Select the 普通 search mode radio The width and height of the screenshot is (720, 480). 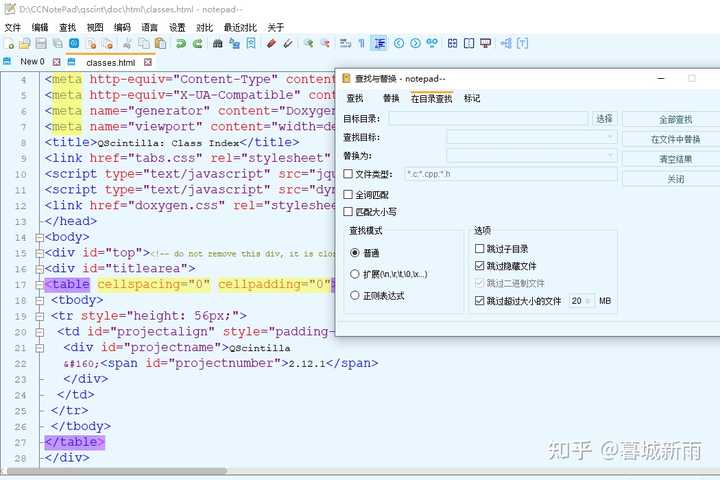point(354,253)
